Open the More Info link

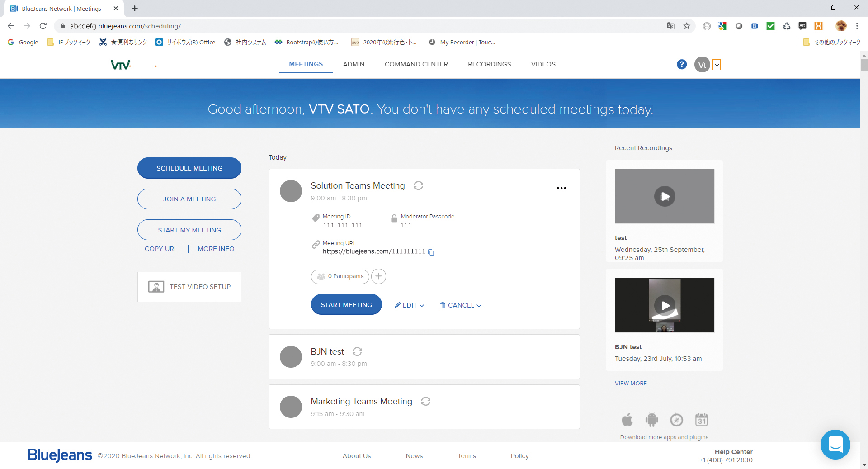click(x=216, y=249)
